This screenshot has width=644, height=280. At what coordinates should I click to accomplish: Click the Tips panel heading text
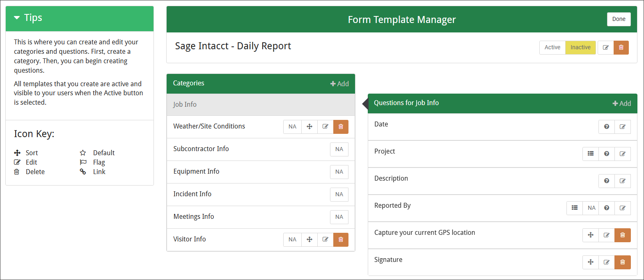[33, 18]
